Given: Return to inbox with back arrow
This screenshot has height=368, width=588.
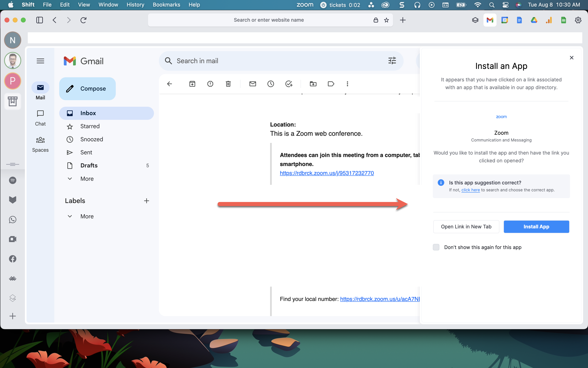Looking at the screenshot, I should [x=169, y=84].
